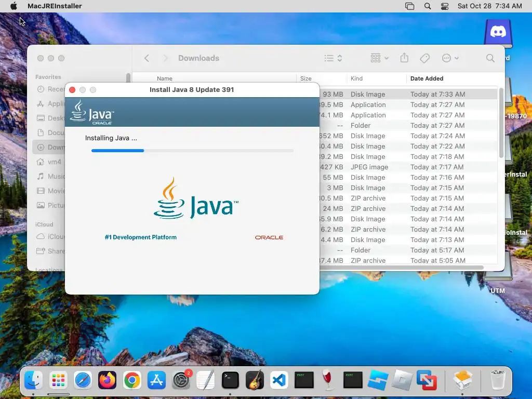The width and height of the screenshot is (532, 399).
Task: Open Control Center in menu bar
Action: pyautogui.click(x=445, y=6)
